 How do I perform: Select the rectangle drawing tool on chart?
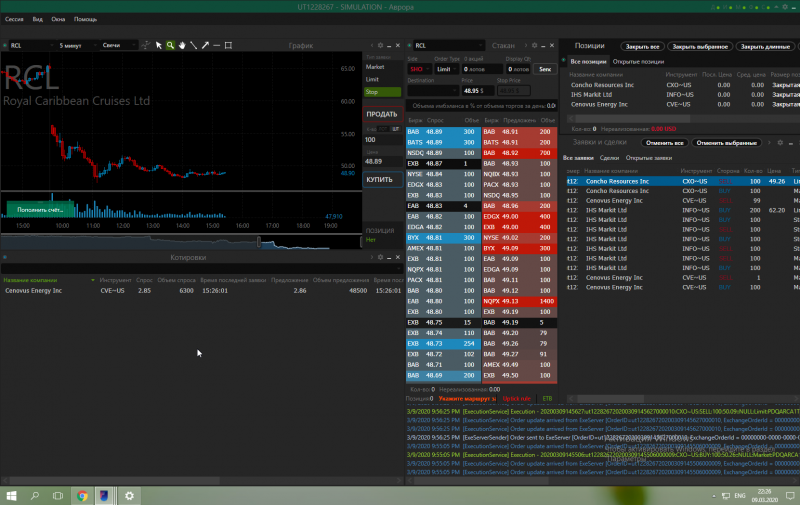coord(228,45)
